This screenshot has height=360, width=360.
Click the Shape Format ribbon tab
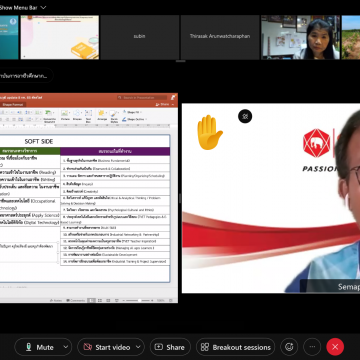tap(12, 104)
